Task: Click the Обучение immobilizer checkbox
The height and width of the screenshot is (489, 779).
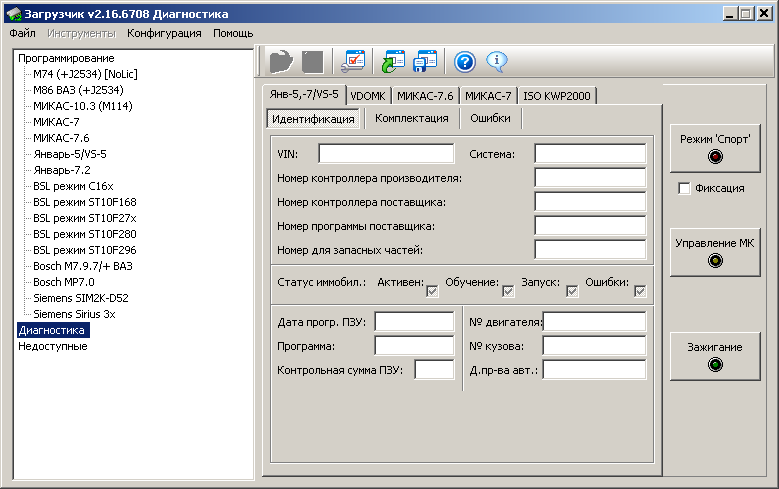Action: click(x=508, y=291)
